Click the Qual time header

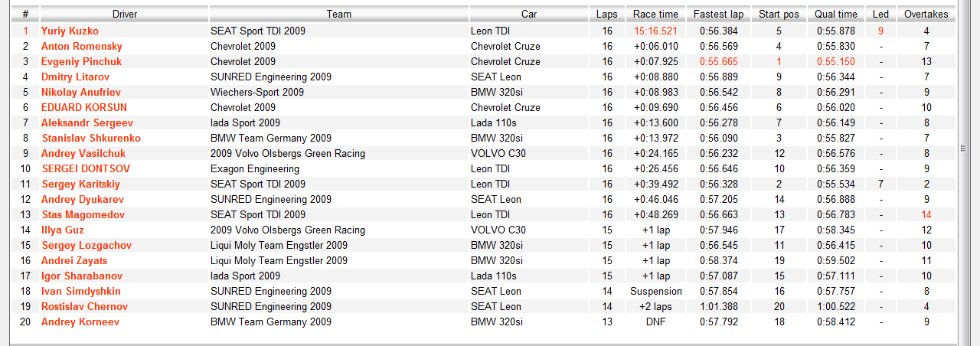(x=836, y=14)
